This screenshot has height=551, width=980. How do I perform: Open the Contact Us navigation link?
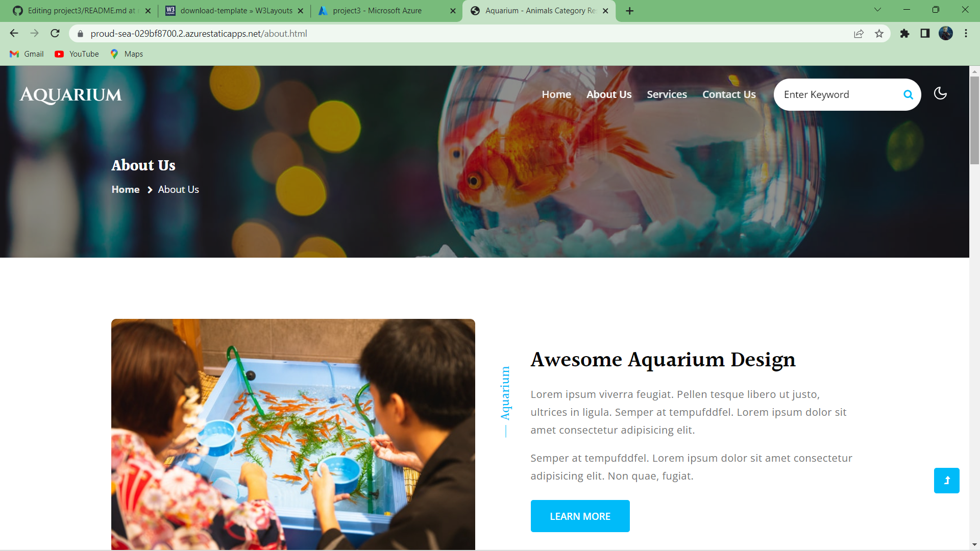pyautogui.click(x=729, y=94)
